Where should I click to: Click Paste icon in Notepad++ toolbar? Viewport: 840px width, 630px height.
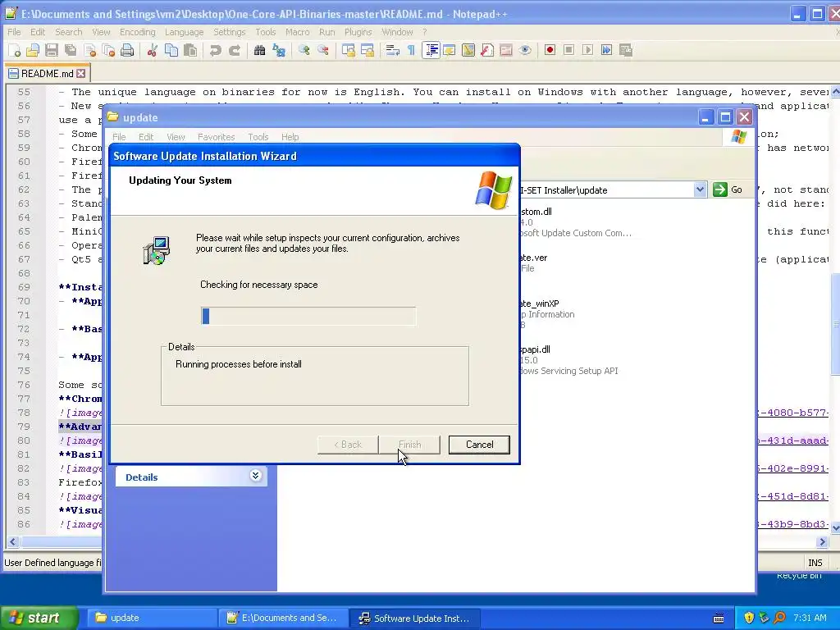pyautogui.click(x=190, y=50)
